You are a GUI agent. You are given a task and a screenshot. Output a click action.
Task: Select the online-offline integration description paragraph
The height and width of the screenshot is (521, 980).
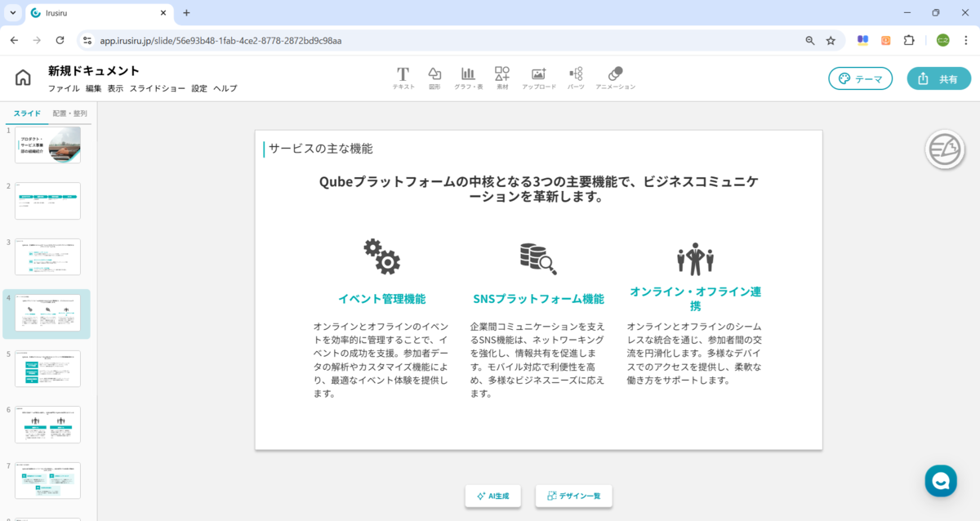tap(695, 353)
